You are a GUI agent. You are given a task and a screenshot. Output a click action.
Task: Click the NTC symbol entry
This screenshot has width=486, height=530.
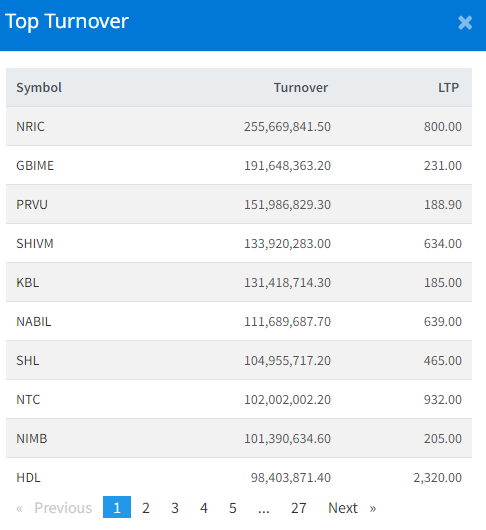pos(28,400)
